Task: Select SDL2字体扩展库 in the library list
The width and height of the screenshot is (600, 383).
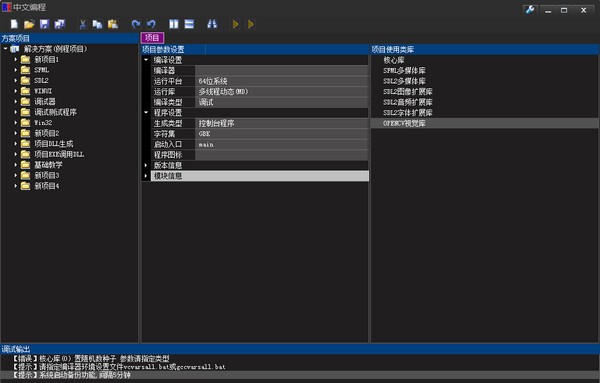Action: tap(408, 112)
